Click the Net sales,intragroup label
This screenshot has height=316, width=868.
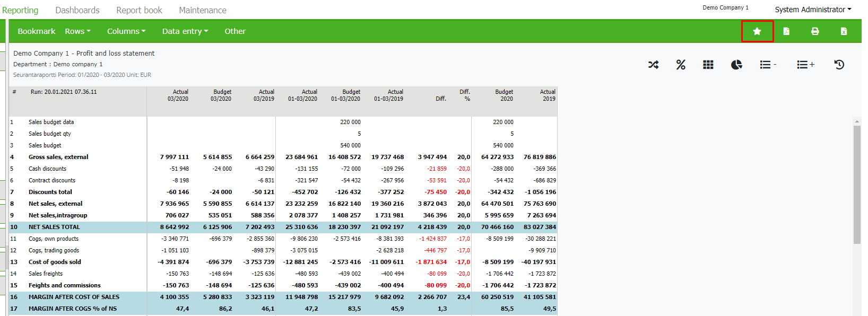[58, 215]
